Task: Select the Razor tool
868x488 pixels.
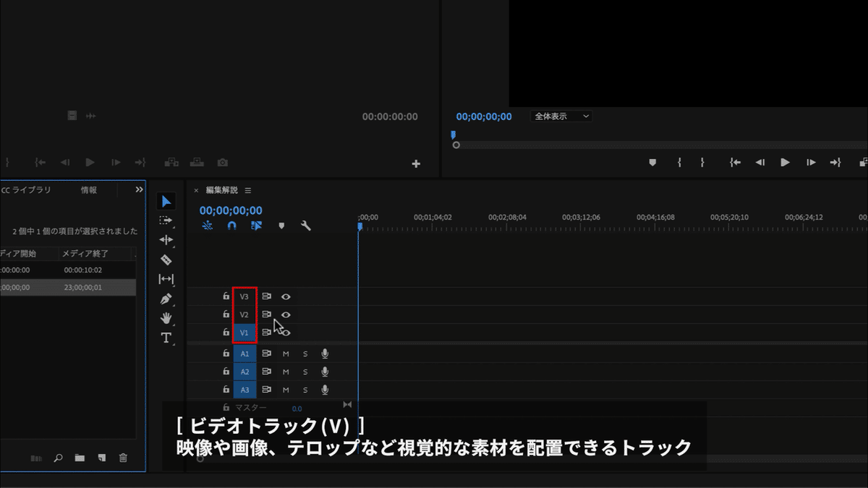Action: point(166,259)
